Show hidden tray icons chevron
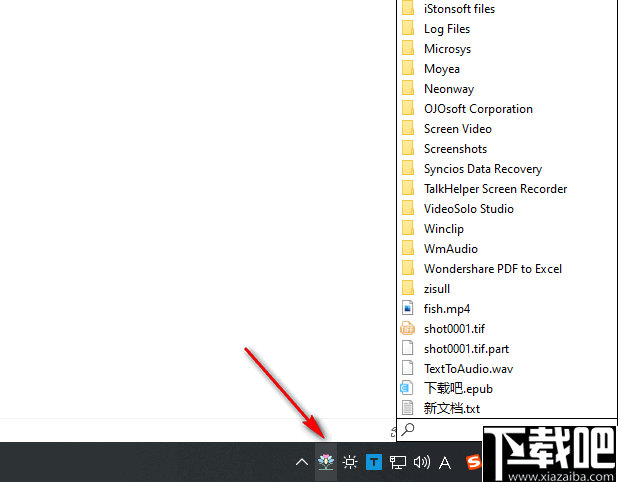618x482 pixels. pos(302,462)
